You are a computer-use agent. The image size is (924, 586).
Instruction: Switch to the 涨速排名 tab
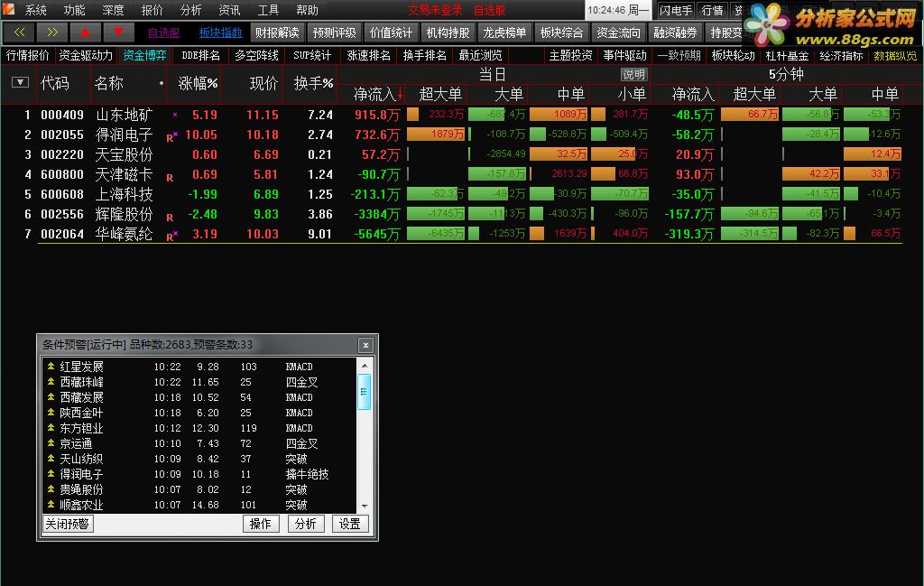[368, 55]
